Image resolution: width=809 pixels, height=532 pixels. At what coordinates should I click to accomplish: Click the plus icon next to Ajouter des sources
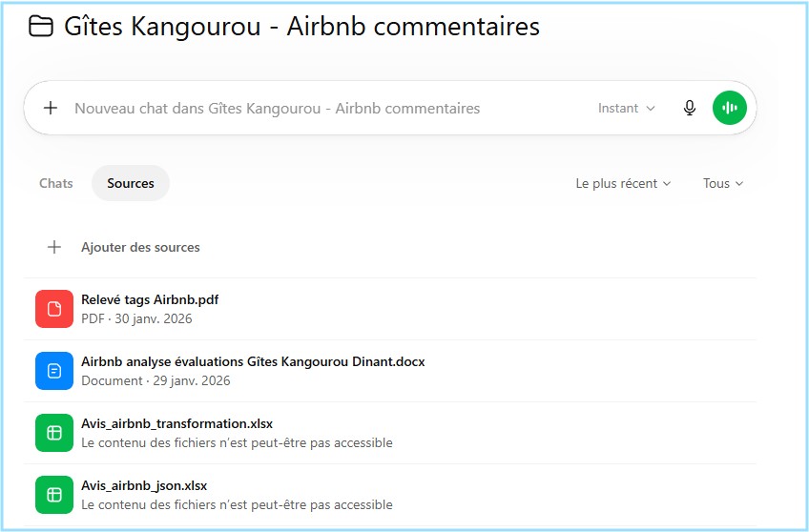pyautogui.click(x=54, y=247)
